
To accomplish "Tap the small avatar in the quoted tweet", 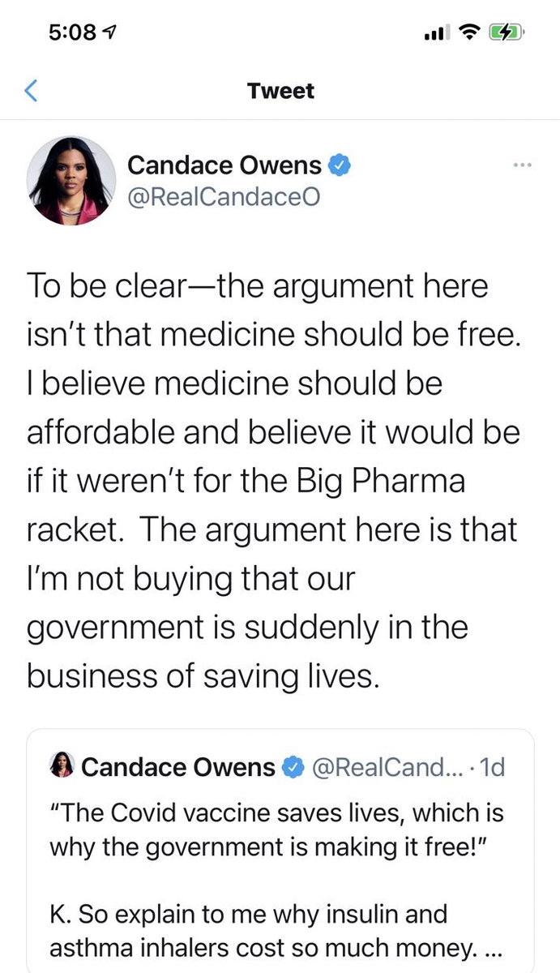I will [62, 766].
